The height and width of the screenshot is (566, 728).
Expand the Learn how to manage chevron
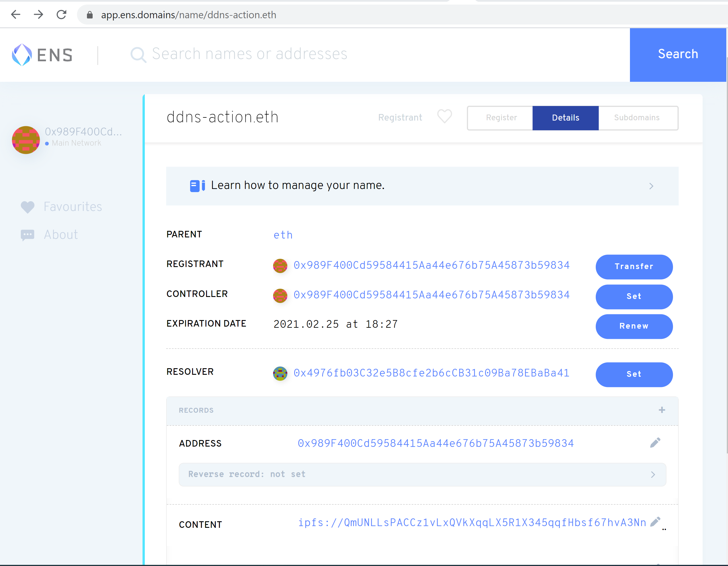tap(651, 186)
